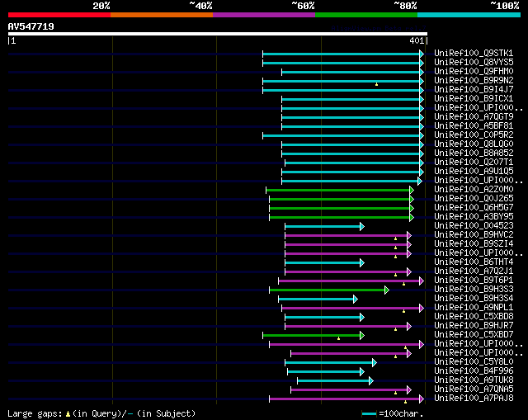The image size is (528, 420).
Task: Open the UniRef100_C5Y8L0 hit label
Action: [x=474, y=362]
